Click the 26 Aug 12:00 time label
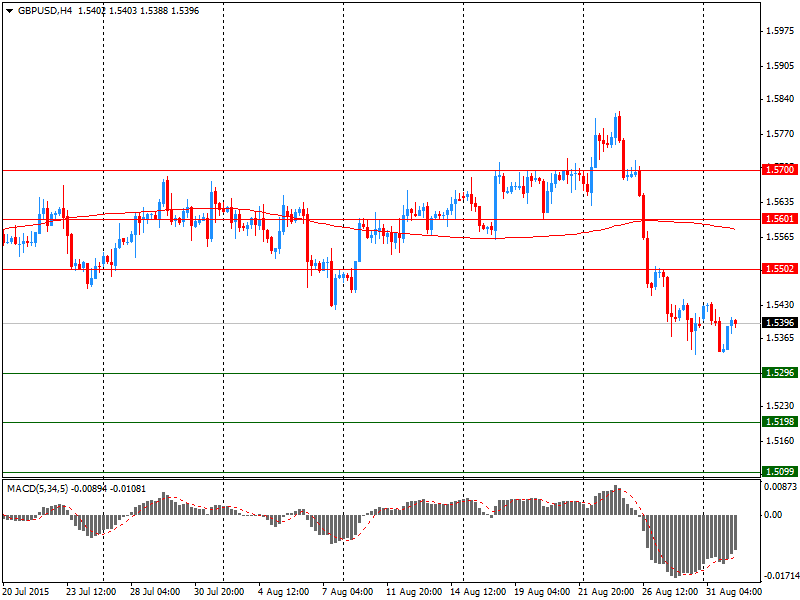Image resolution: width=800 pixels, height=600 pixels. pos(670,592)
